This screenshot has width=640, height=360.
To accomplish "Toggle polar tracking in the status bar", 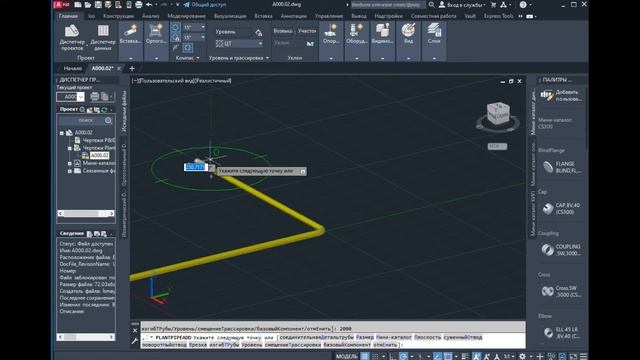I will pos(403,356).
